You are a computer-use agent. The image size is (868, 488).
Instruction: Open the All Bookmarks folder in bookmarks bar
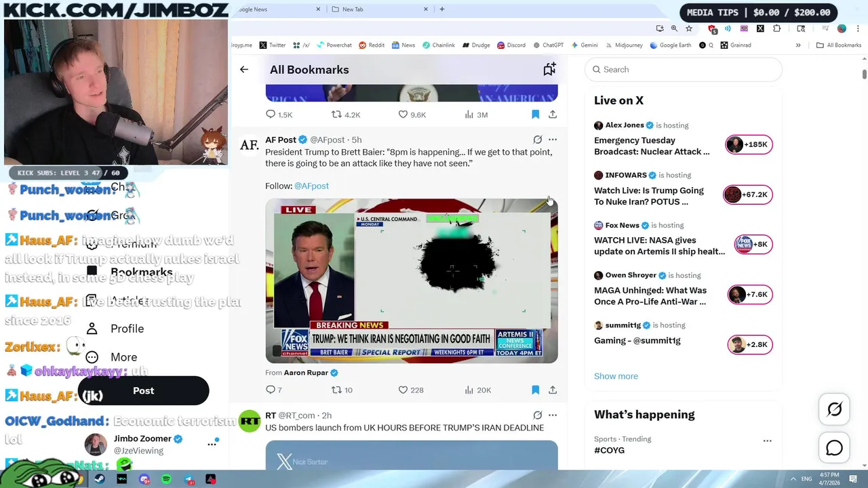tap(839, 45)
